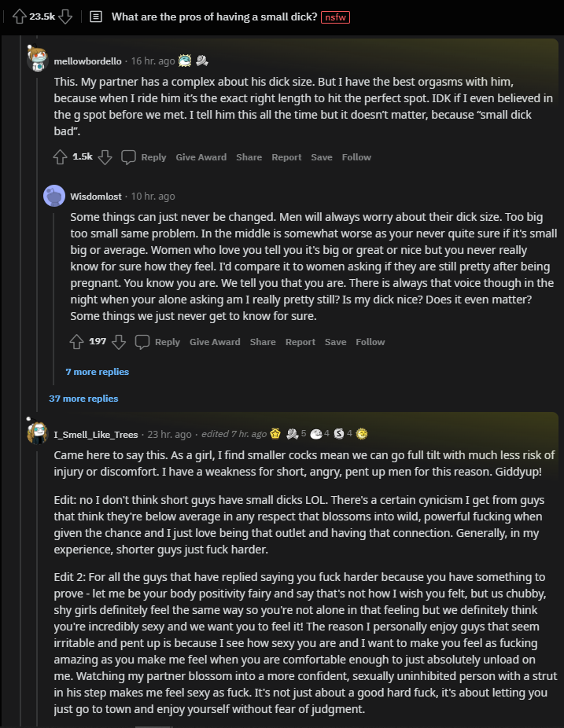Report mellowbordello's comment
This screenshot has width=564, height=728.
286,157
